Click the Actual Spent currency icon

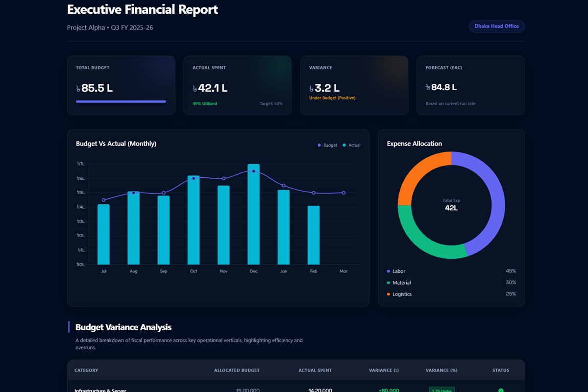pyautogui.click(x=195, y=88)
